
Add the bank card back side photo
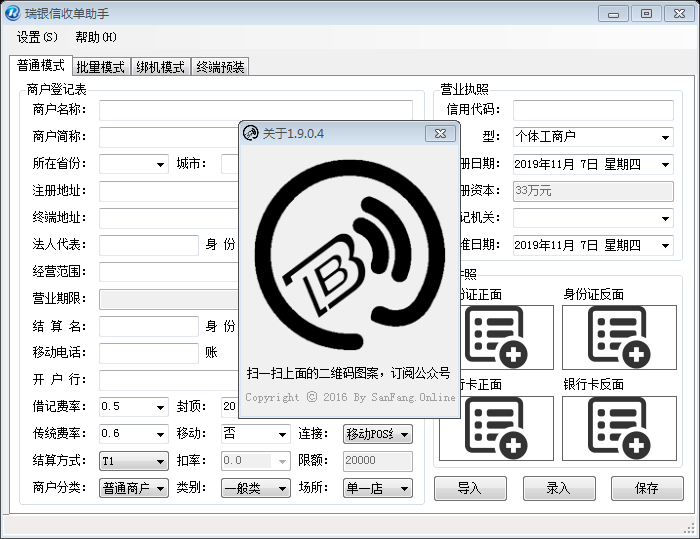619,428
